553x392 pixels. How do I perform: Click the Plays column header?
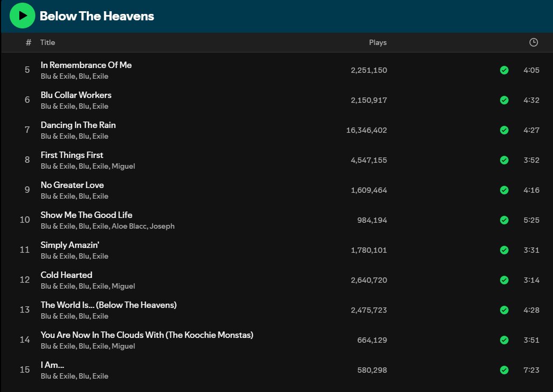tap(378, 42)
